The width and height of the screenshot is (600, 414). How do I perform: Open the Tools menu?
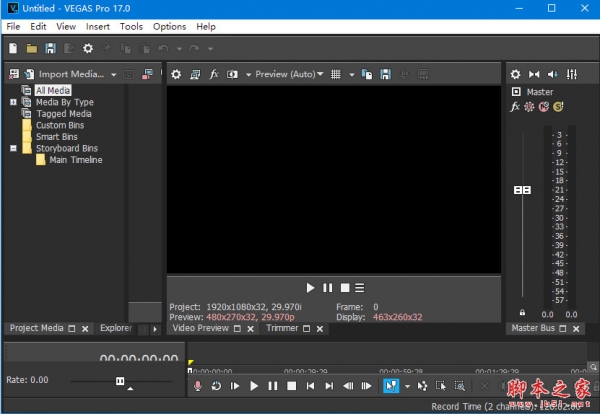[131, 26]
